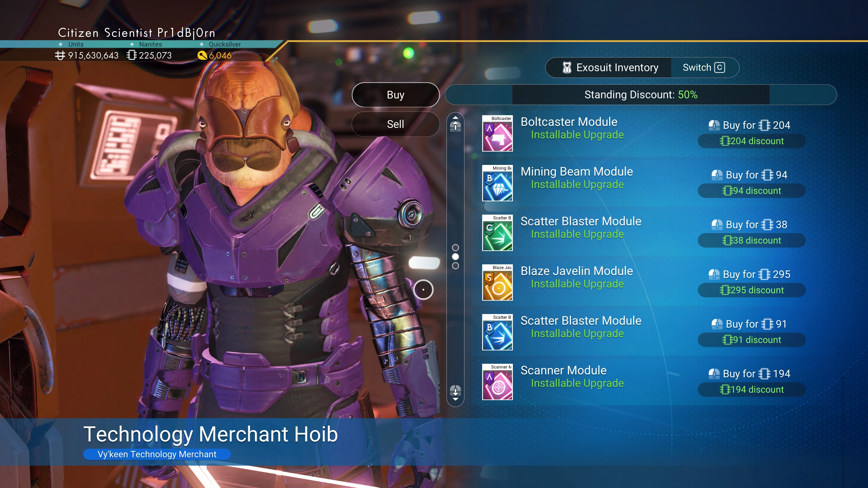868x488 pixels.
Task: Click the green C-class Scatter Blaster icon
Action: pos(497,233)
